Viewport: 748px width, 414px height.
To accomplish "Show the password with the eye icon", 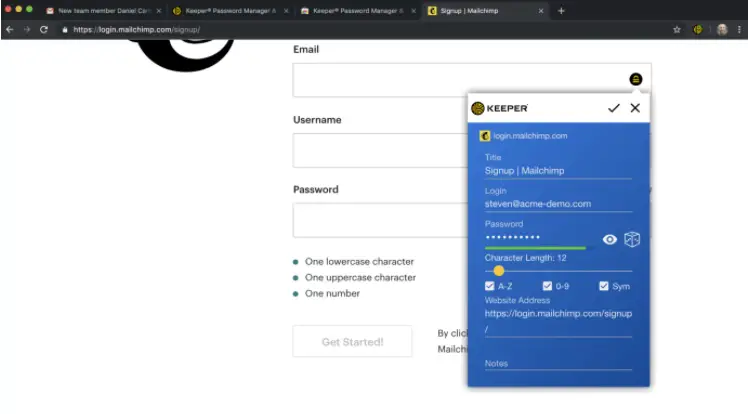I will point(610,239).
